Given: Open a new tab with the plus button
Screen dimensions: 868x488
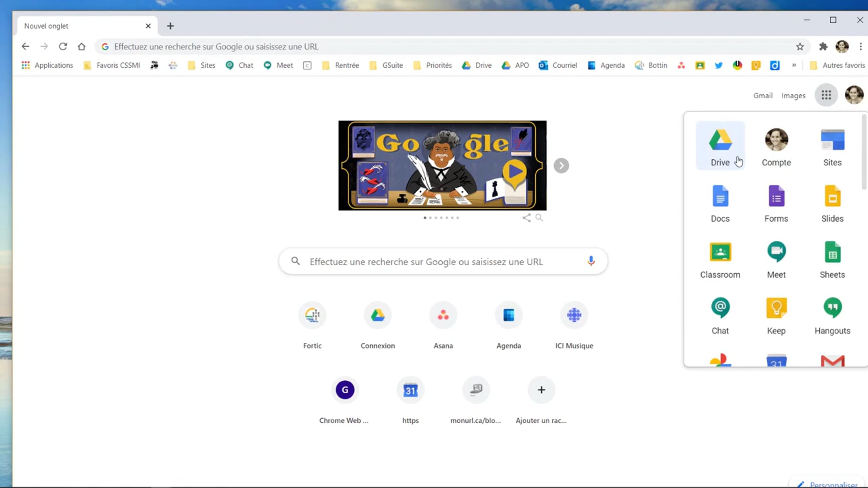Looking at the screenshot, I should point(170,26).
